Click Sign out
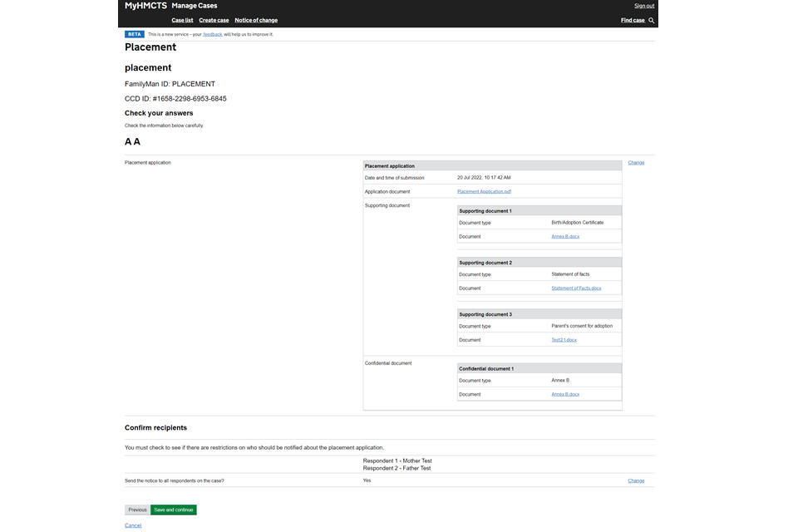This screenshot has height=532, width=798. click(644, 6)
